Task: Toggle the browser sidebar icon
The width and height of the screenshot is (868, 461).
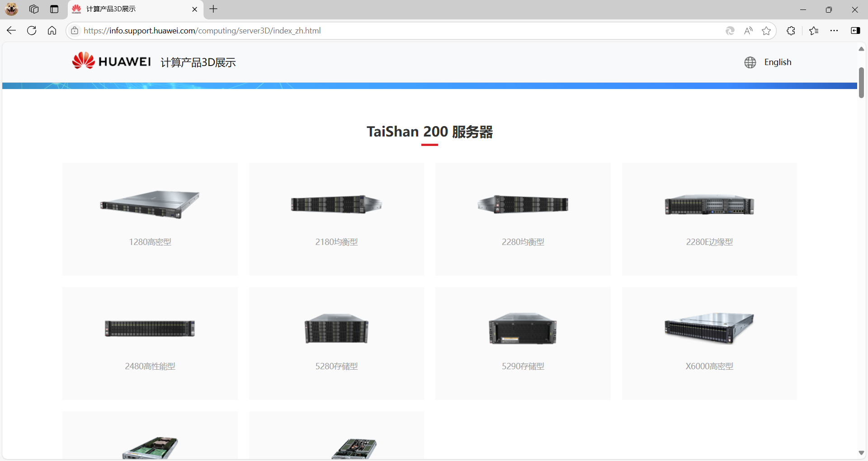Action: [855, 31]
